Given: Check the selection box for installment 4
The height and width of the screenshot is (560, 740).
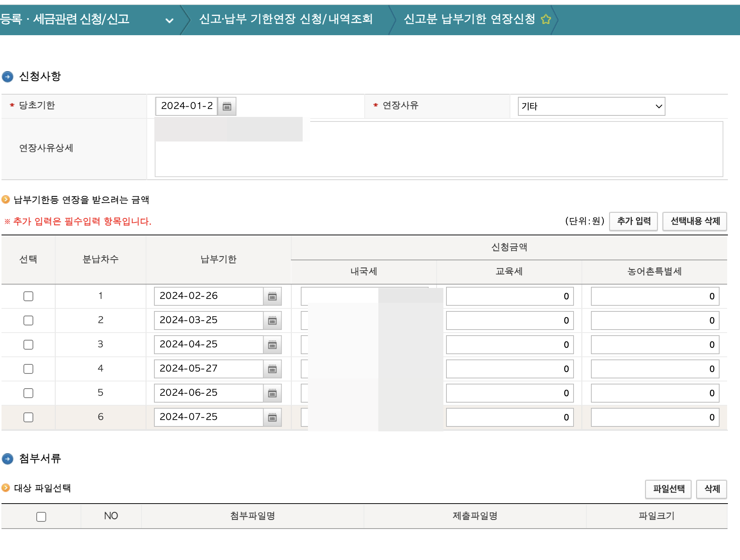Looking at the screenshot, I should click(28, 369).
